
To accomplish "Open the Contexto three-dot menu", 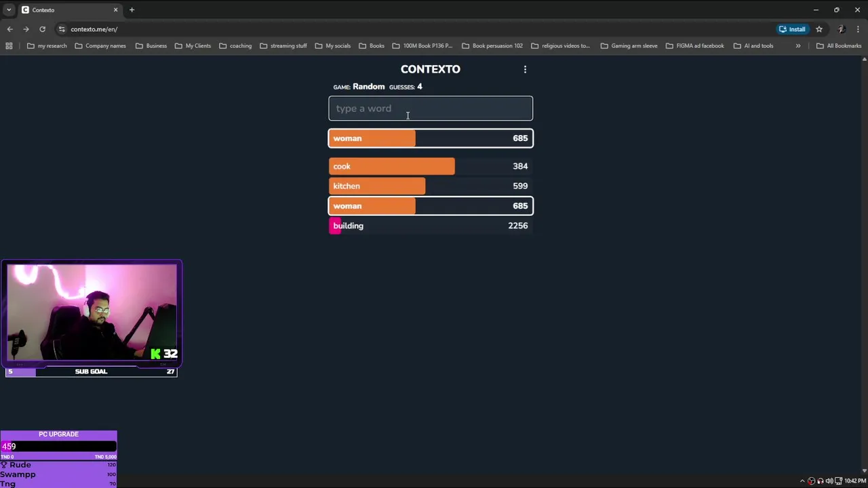I will 525,69.
